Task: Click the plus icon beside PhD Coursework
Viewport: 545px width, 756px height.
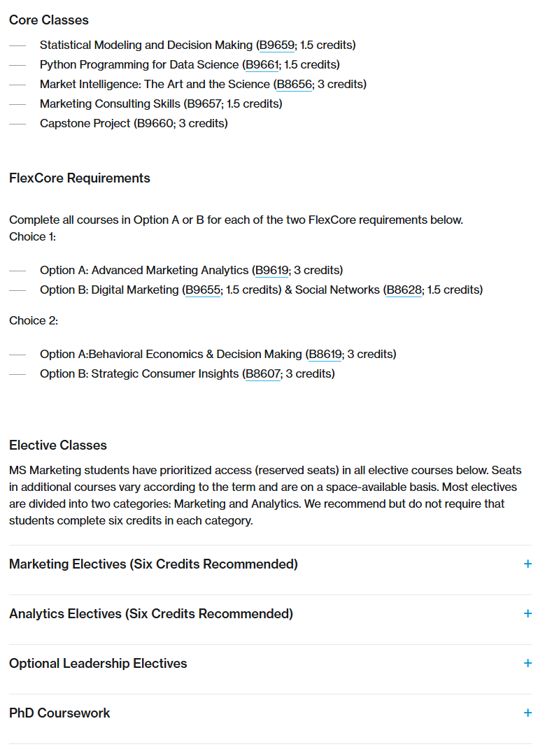Action: click(x=528, y=713)
